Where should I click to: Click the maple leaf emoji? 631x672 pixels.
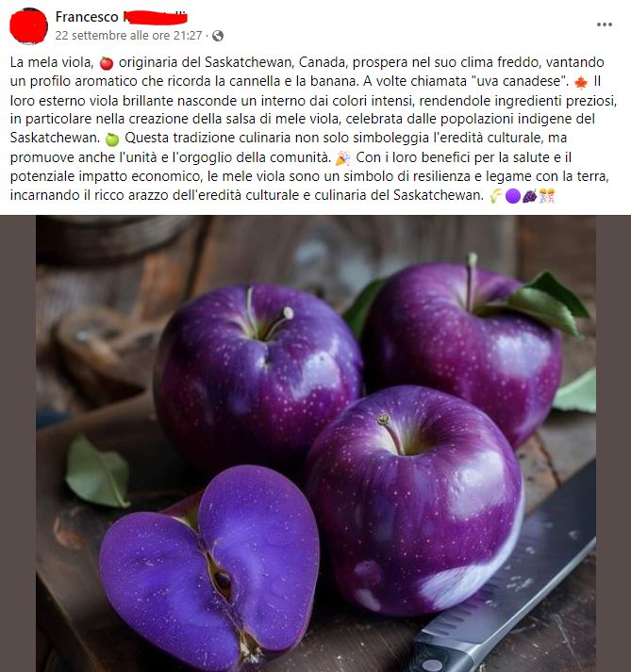pyautogui.click(x=581, y=82)
